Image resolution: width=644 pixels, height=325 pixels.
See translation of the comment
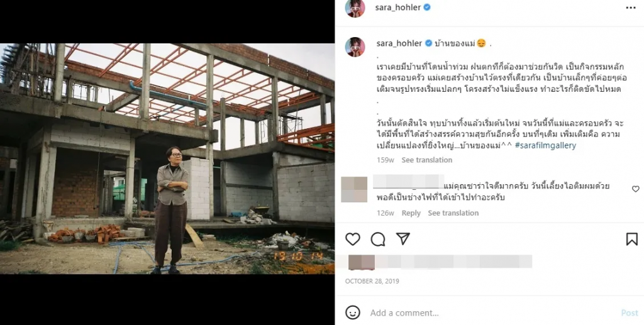453,213
